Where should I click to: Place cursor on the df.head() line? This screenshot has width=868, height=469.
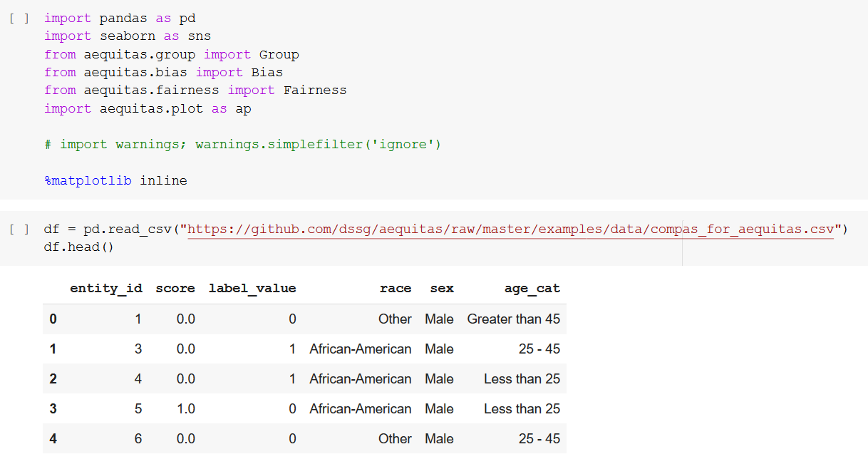coord(78,247)
